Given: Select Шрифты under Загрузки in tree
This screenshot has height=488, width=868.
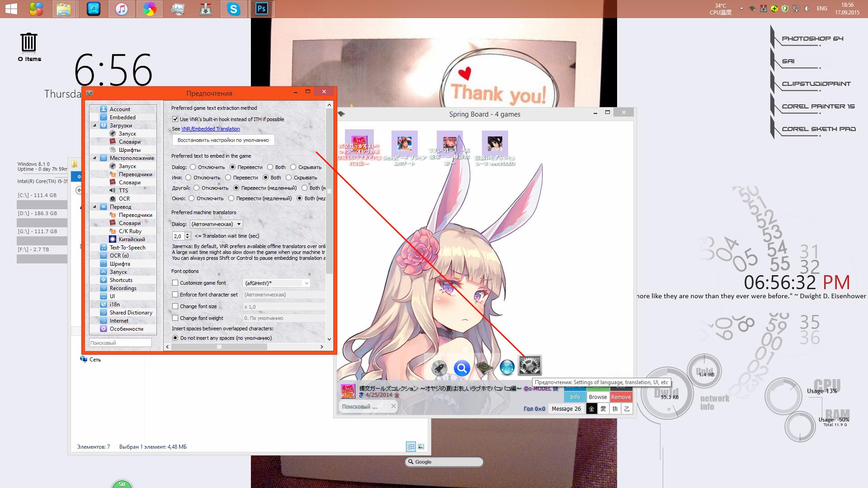Looking at the screenshot, I should pos(129,150).
